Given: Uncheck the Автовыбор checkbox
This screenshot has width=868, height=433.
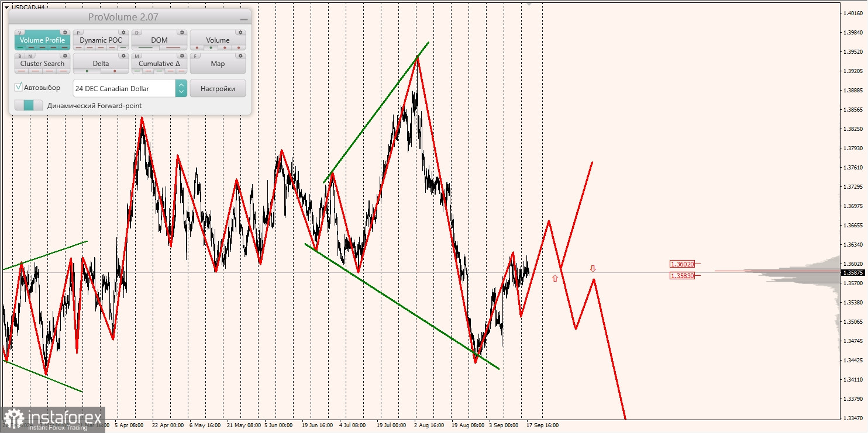Looking at the screenshot, I should point(19,87).
